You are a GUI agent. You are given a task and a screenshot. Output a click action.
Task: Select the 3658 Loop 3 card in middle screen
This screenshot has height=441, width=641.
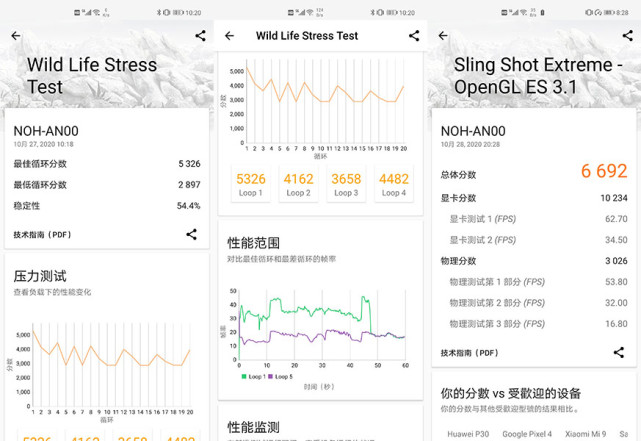tap(346, 184)
